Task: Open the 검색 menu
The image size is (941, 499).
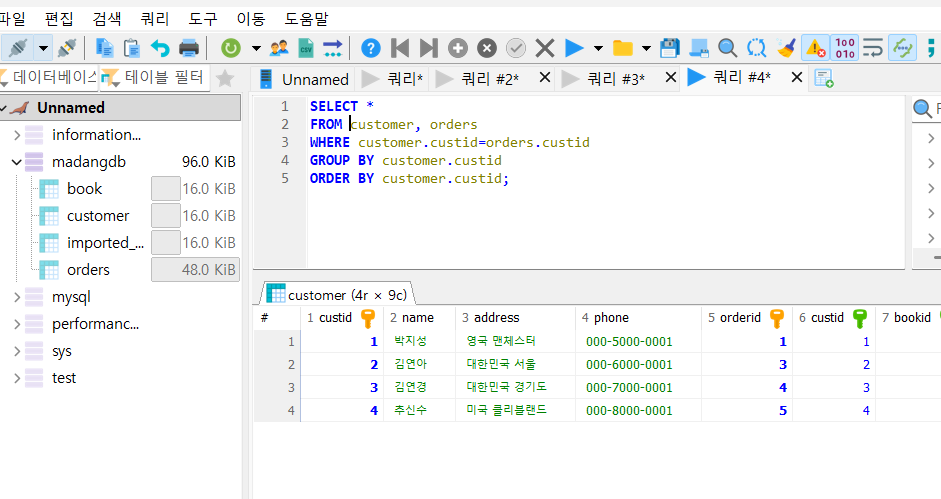Action: pos(107,19)
